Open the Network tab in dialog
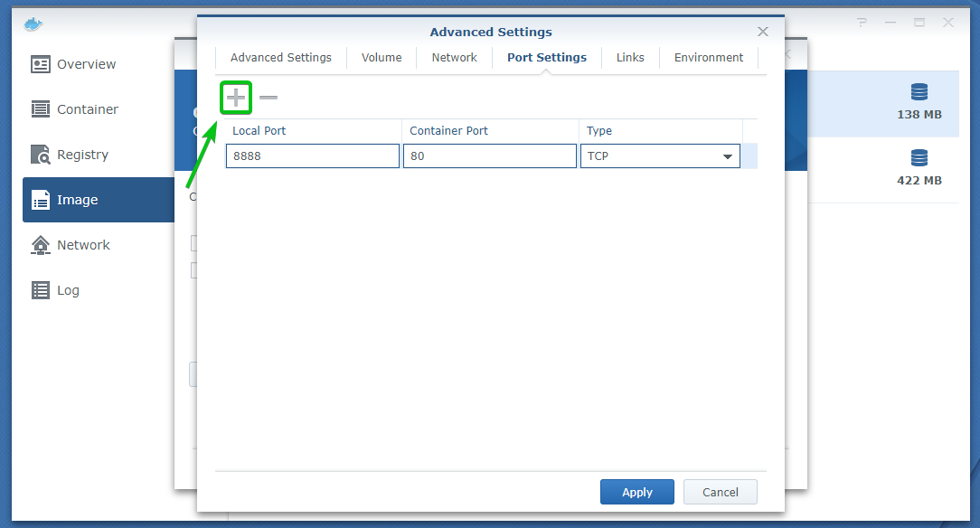Screen dimensions: 980x528 coord(454,57)
